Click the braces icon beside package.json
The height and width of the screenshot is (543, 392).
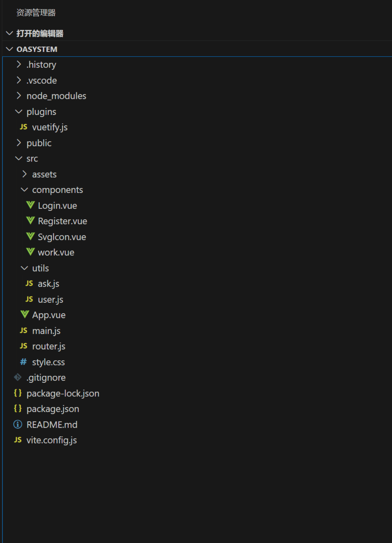tap(18, 409)
